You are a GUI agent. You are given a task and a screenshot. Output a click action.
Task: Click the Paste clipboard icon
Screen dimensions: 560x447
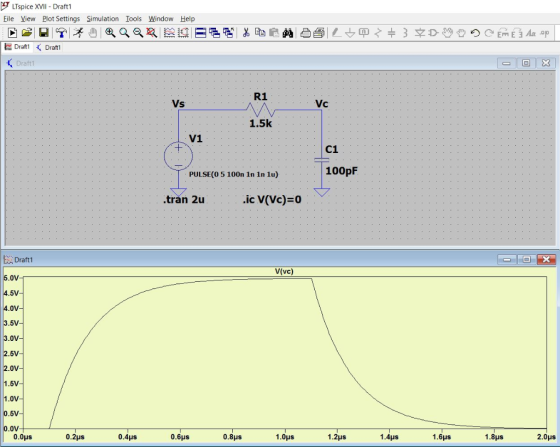[274, 33]
